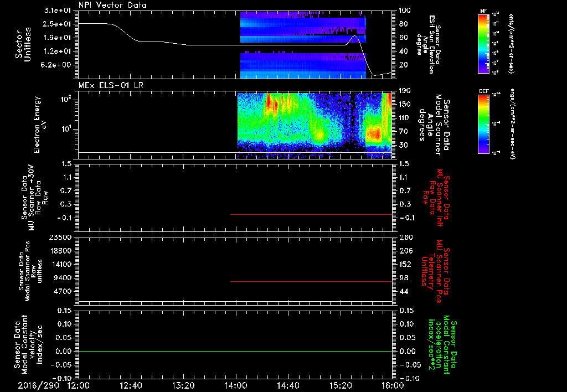The width and height of the screenshot is (567, 392).
Task: Click the 3.1e+01 sector tick value
Action: 58,11
